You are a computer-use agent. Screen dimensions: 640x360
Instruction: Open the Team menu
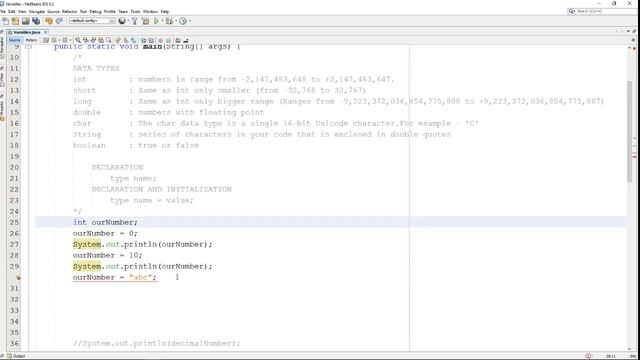[x=123, y=11]
